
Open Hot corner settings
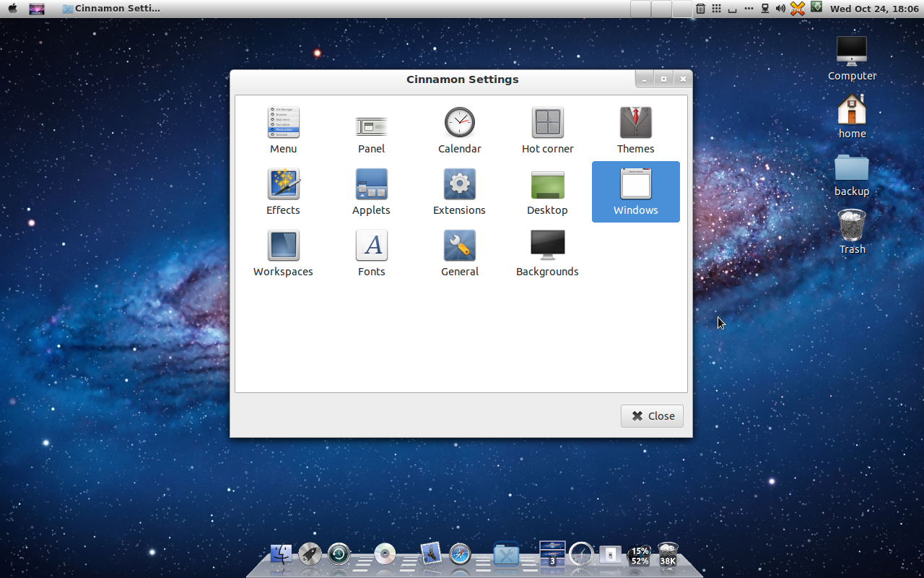point(547,131)
